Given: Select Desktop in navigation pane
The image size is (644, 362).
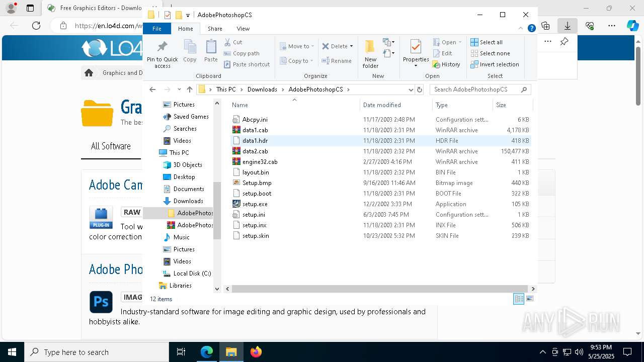Looking at the screenshot, I should [x=184, y=177].
